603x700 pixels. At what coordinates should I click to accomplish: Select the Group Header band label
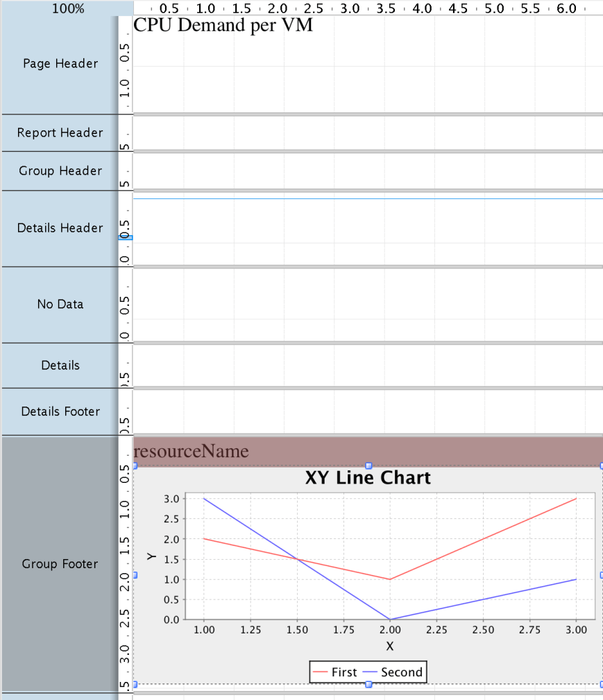60,171
